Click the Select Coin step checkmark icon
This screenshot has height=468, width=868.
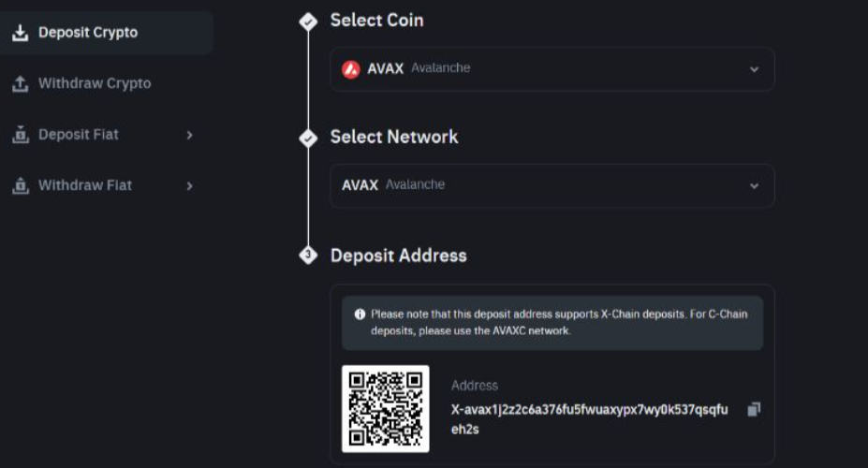[x=308, y=22]
